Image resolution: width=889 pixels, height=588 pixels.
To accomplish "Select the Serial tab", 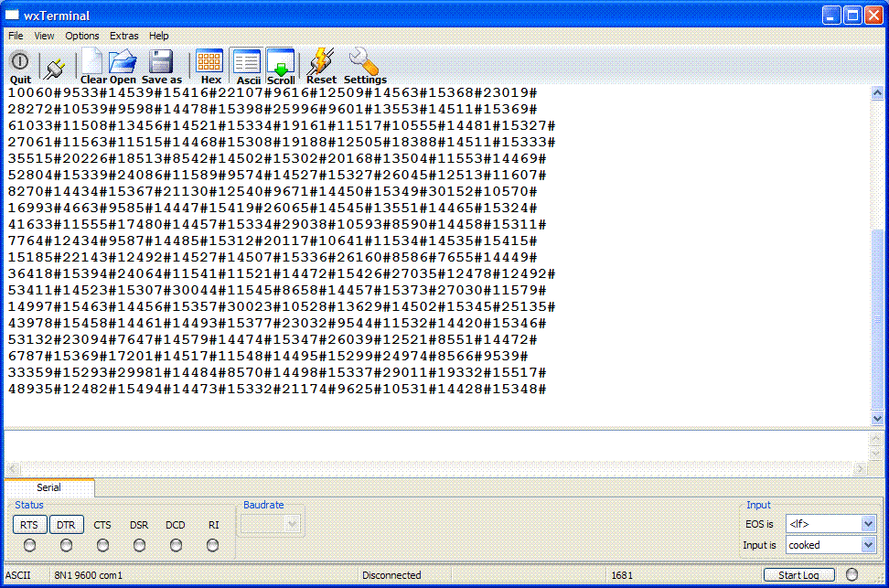I will coord(48,487).
